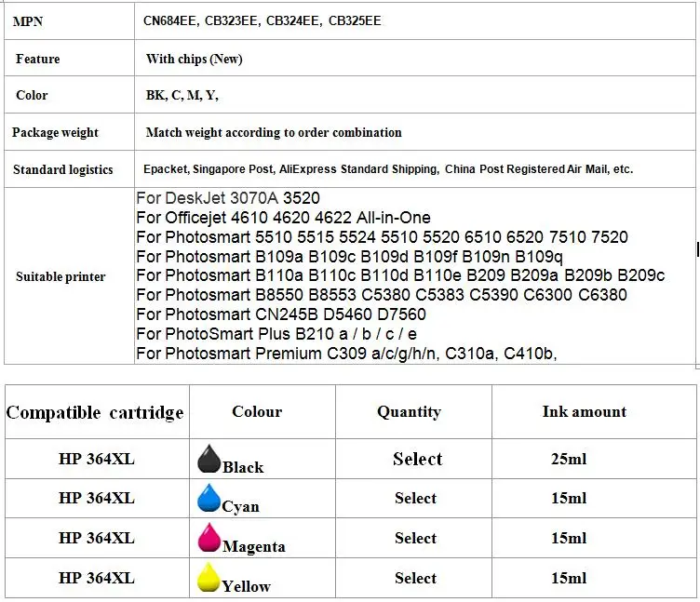Click the Black colour label
This screenshot has height=602, width=700.
[x=243, y=467]
